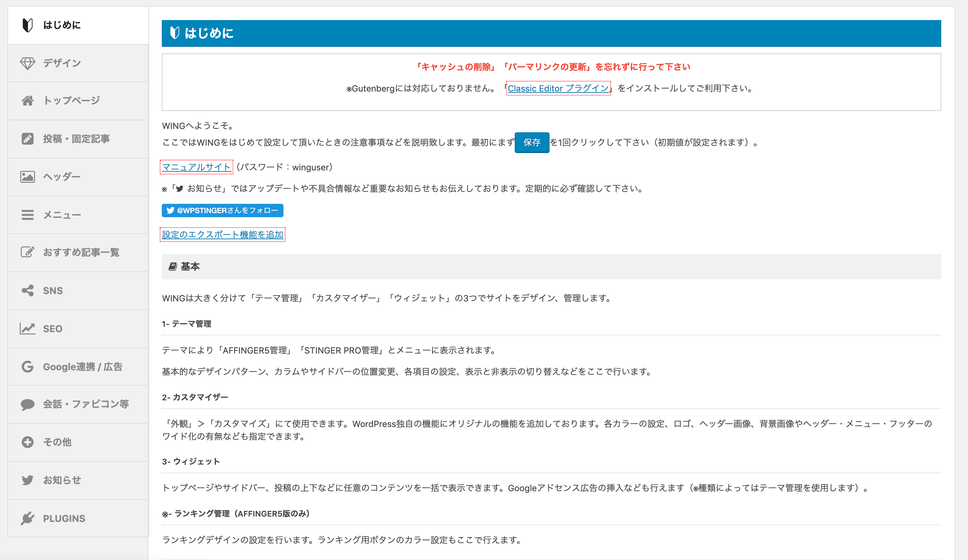
Task: Click the blue 保存 button
Action: pos(532,142)
